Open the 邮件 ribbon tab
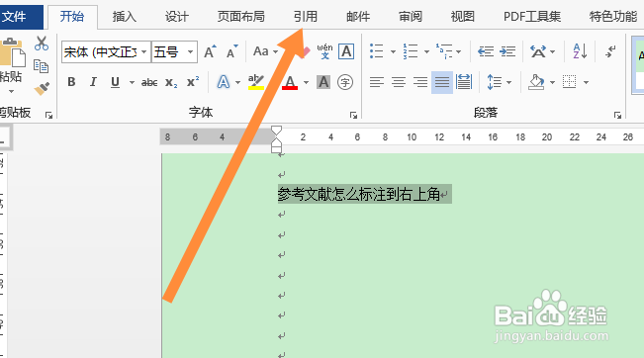The height and width of the screenshot is (358, 644). (x=358, y=17)
